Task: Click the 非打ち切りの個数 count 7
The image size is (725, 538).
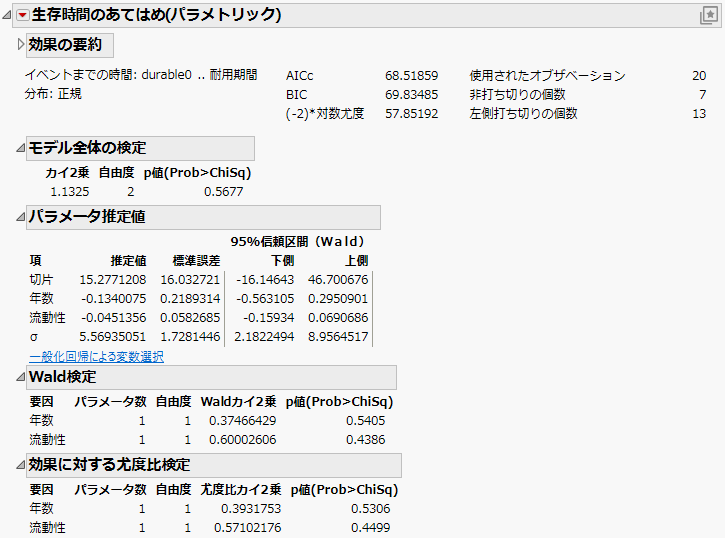Action: 702,94
